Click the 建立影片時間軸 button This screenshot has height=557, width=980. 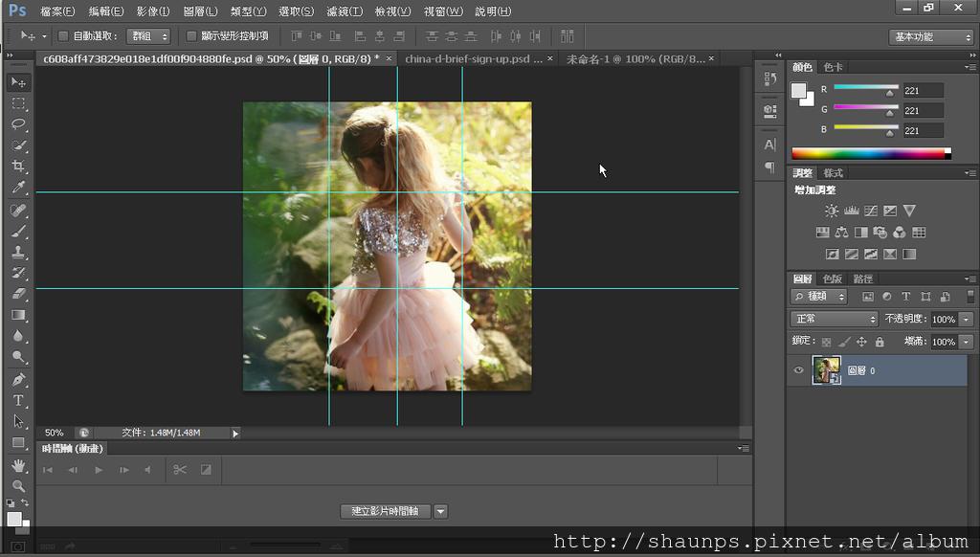click(x=386, y=511)
